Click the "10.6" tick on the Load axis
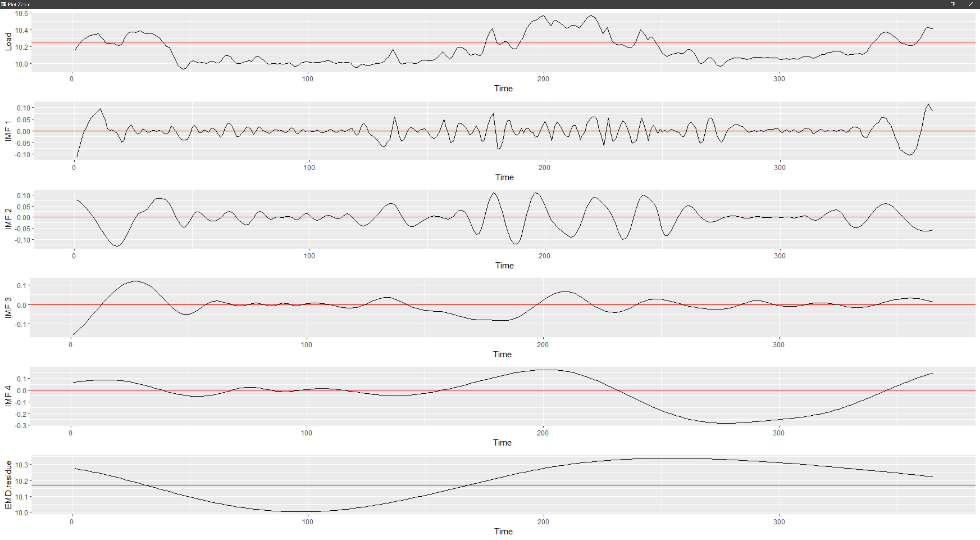980x540 pixels. (21, 14)
